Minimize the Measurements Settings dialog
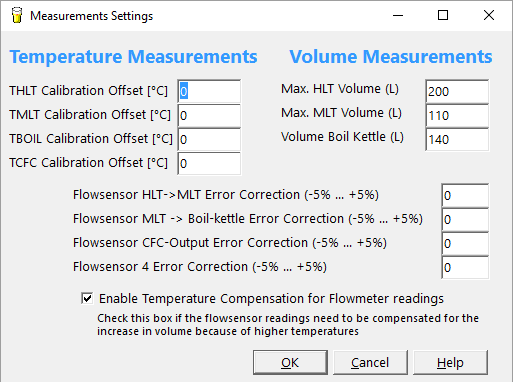 pos(398,15)
